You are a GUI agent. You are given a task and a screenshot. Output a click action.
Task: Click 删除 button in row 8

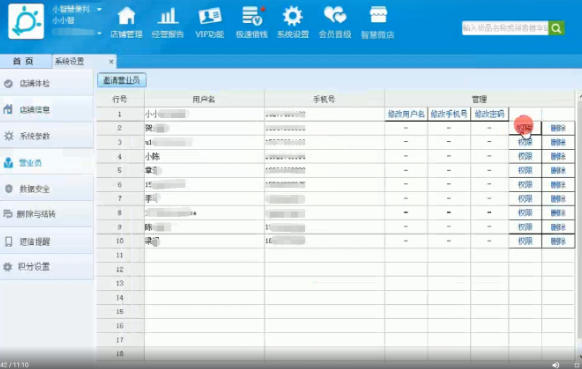[558, 213]
